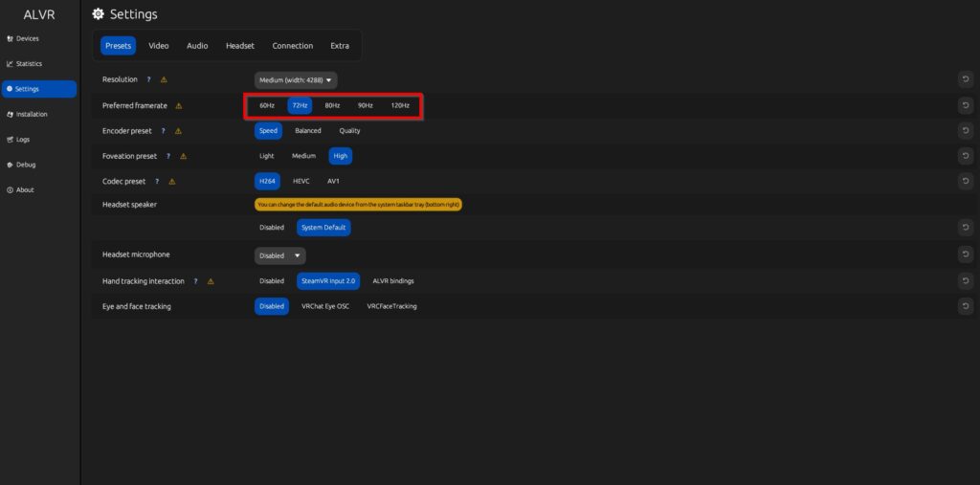The image size is (980, 485).
Task: Choose the Speed encoder preset
Action: (268, 131)
